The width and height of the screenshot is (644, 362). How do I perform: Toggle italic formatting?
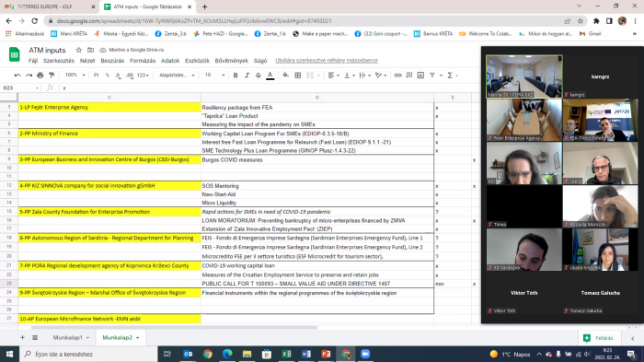point(247,76)
